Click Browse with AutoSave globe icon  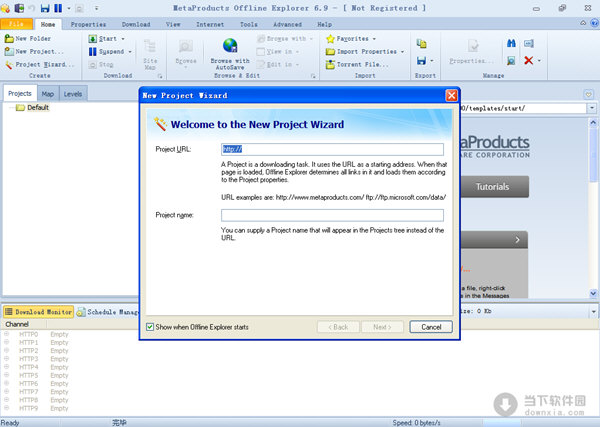[x=230, y=46]
